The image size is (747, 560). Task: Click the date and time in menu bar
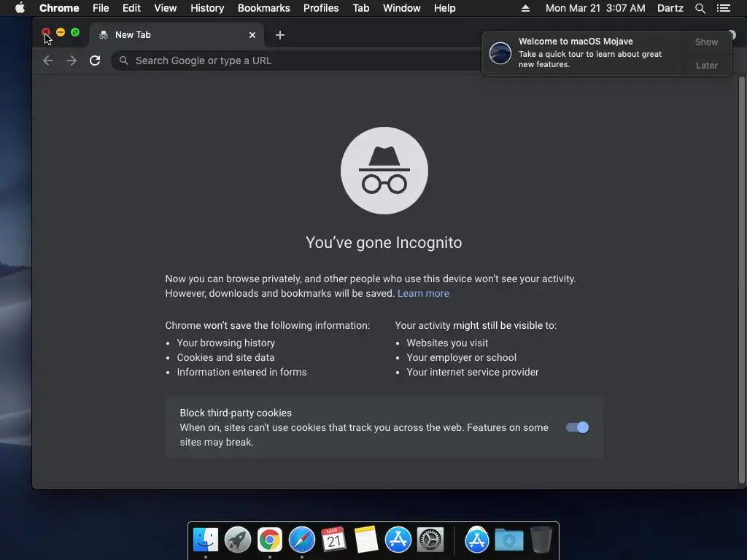click(x=595, y=8)
